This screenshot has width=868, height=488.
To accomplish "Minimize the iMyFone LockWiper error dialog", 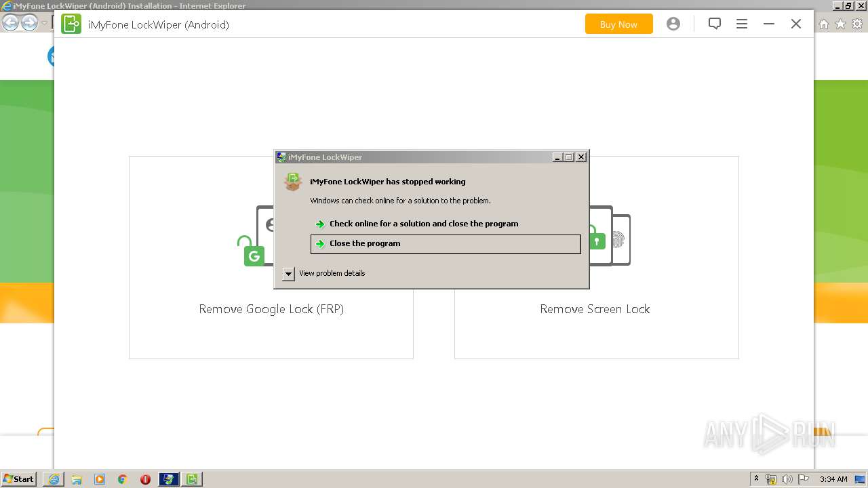I will [x=557, y=157].
